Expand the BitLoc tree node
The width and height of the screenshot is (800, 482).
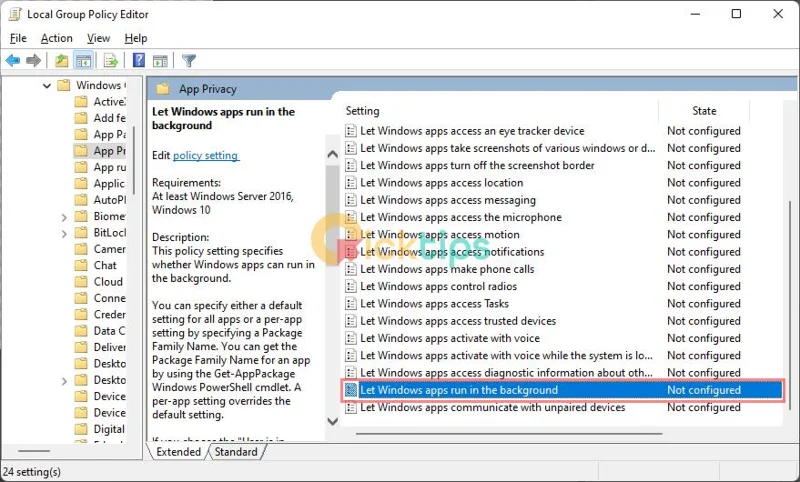click(x=64, y=234)
